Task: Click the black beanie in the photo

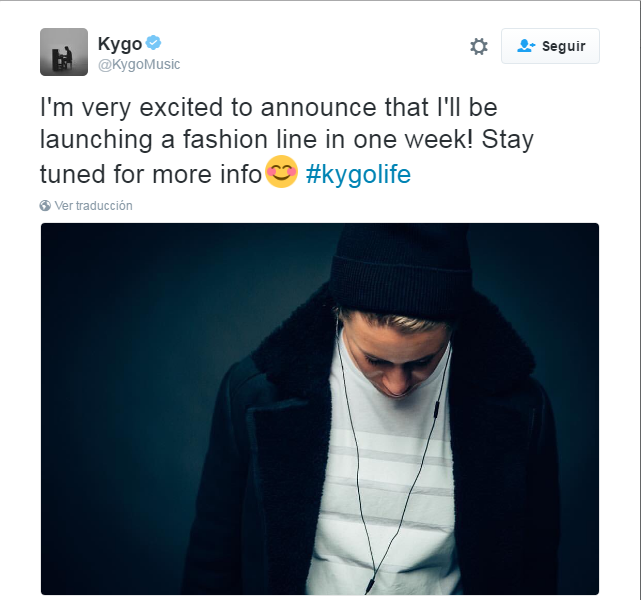Action: [401, 270]
